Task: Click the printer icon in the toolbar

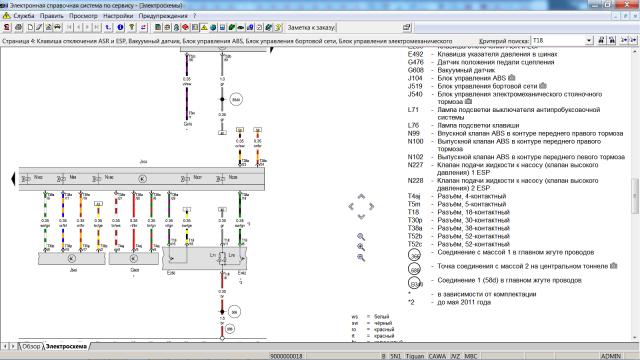Action: point(18,27)
